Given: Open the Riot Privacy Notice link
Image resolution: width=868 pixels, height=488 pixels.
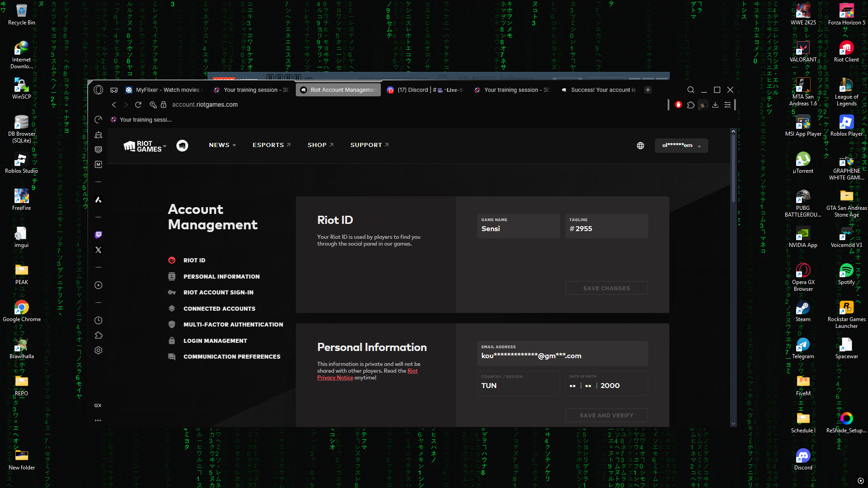Looking at the screenshot, I should 335,377.
